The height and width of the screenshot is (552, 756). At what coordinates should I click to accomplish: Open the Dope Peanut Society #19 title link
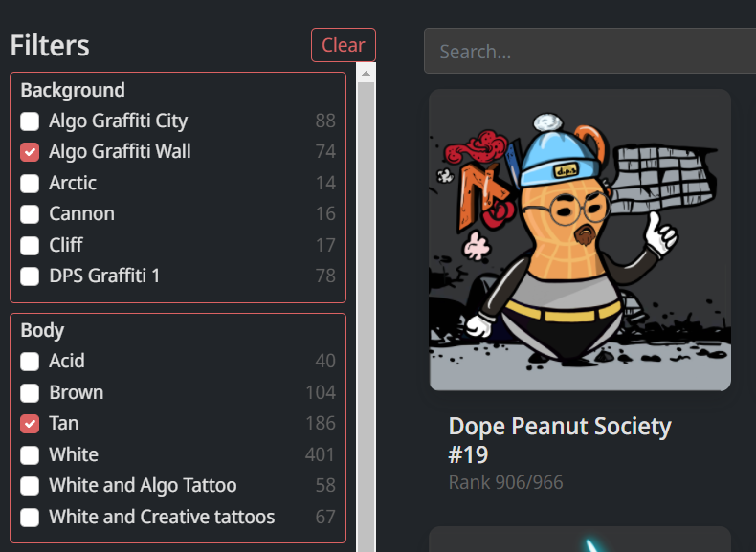point(559,440)
